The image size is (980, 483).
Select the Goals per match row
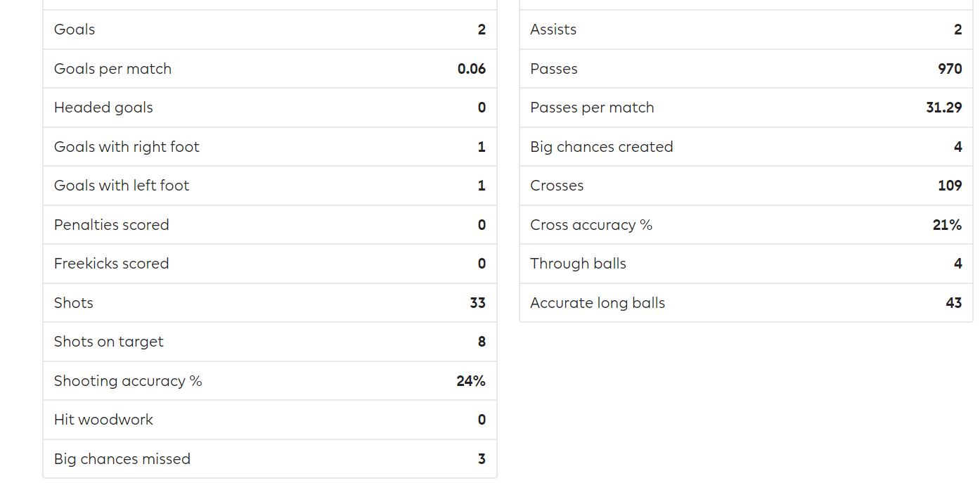click(270, 69)
